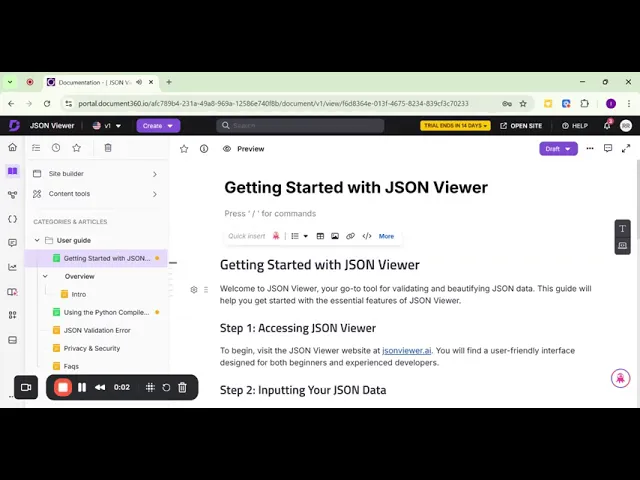Screen dimensions: 640x480
Task: Click the user profile avatar
Action: [626, 125]
